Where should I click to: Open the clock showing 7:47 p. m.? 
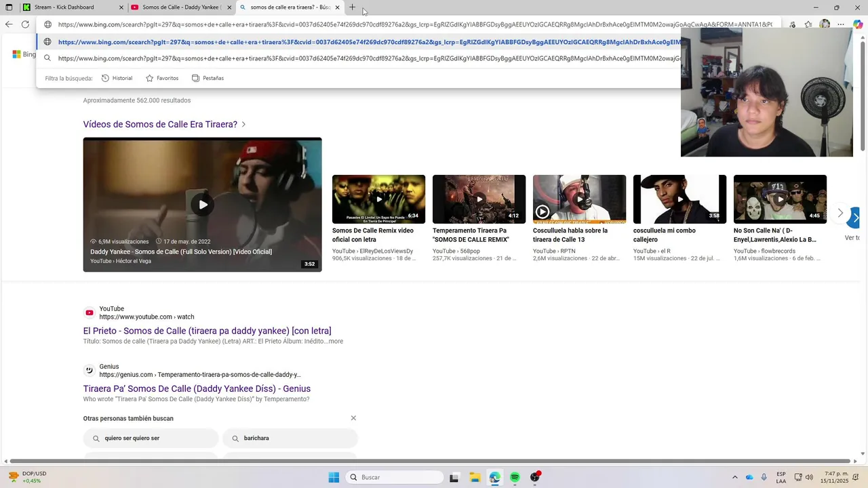(834, 477)
